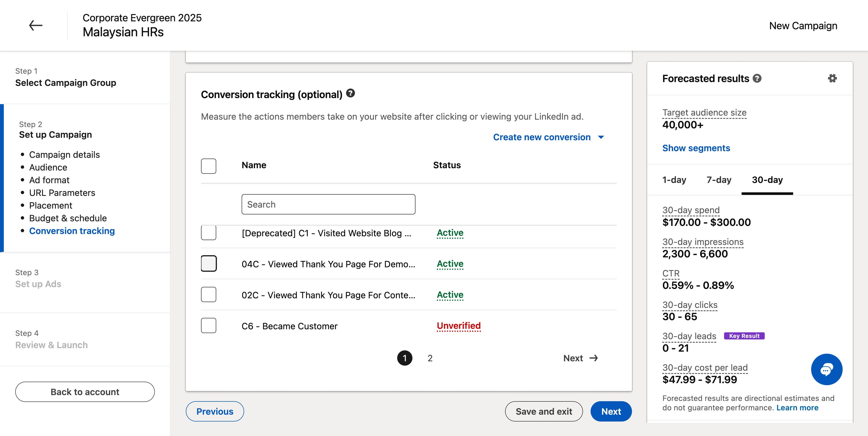Switch to 1-day forecast tab

click(674, 180)
